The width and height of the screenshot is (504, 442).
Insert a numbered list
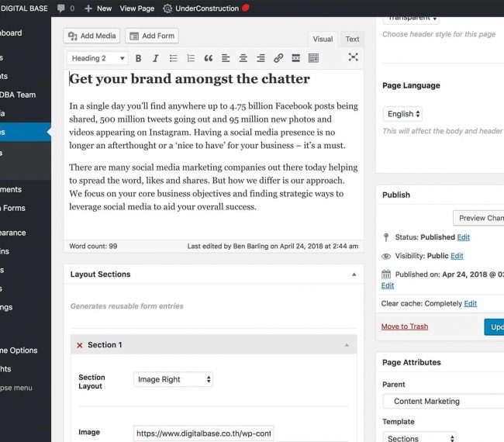(191, 58)
